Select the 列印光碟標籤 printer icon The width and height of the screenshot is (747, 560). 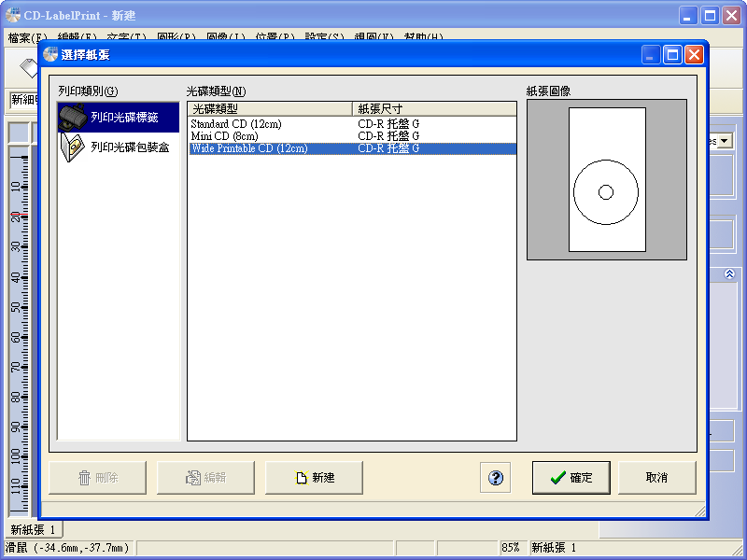point(73,118)
